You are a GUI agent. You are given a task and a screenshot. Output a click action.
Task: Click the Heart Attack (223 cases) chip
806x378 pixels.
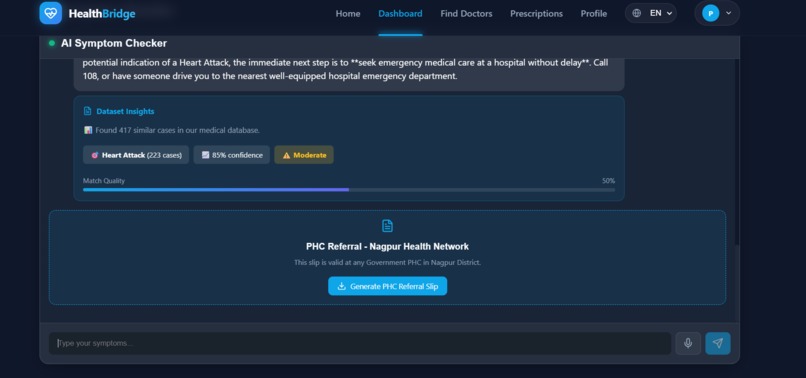(x=136, y=155)
